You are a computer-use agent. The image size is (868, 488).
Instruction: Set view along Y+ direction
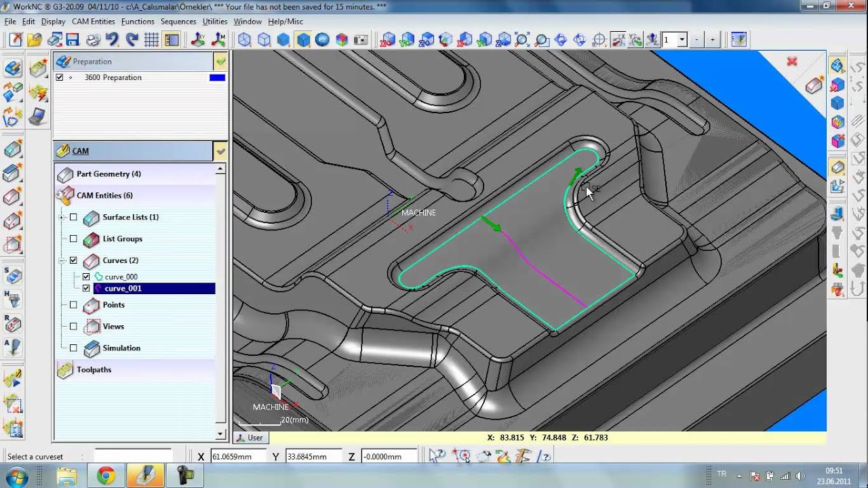[x=407, y=40]
